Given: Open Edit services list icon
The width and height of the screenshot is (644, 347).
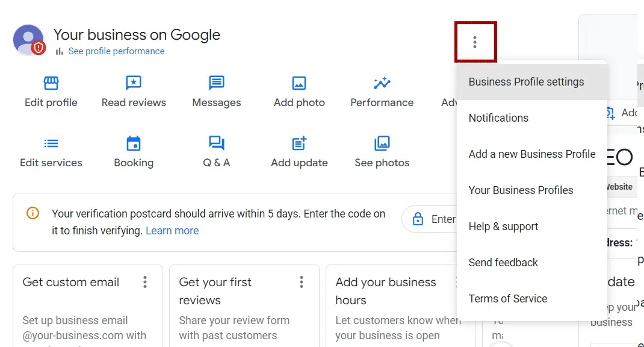Looking at the screenshot, I should (x=51, y=143).
